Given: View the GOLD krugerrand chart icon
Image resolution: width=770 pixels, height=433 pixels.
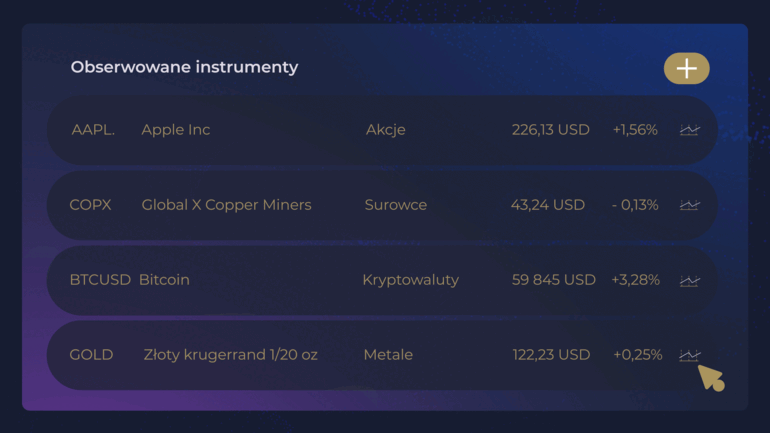Looking at the screenshot, I should click(x=690, y=355).
